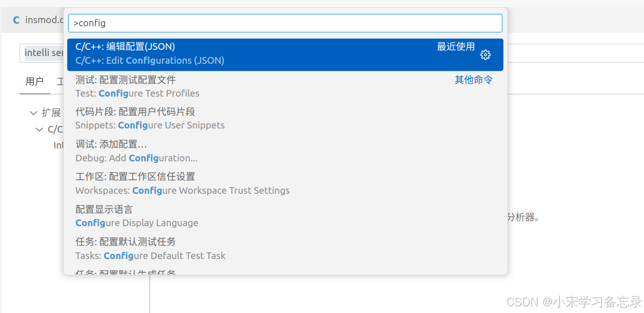Select the partially hidden 任务 command at list bottom
The image size is (644, 313).
point(285,270)
